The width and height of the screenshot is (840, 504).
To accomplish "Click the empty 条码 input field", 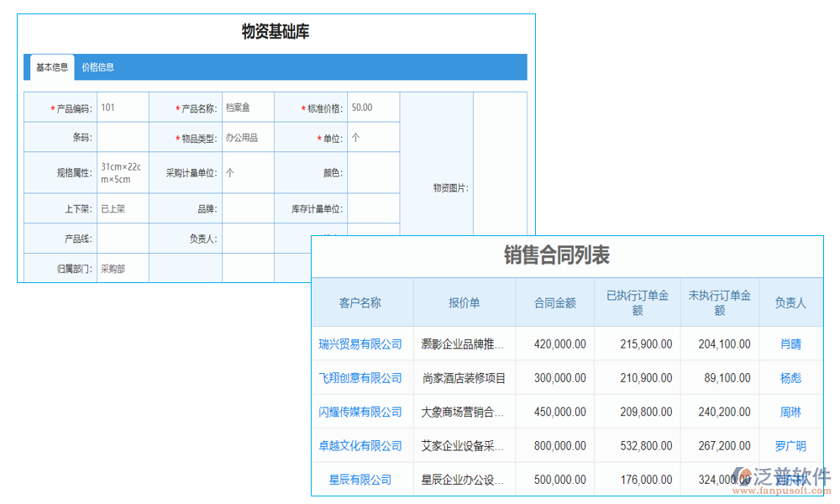I will click(x=123, y=137).
